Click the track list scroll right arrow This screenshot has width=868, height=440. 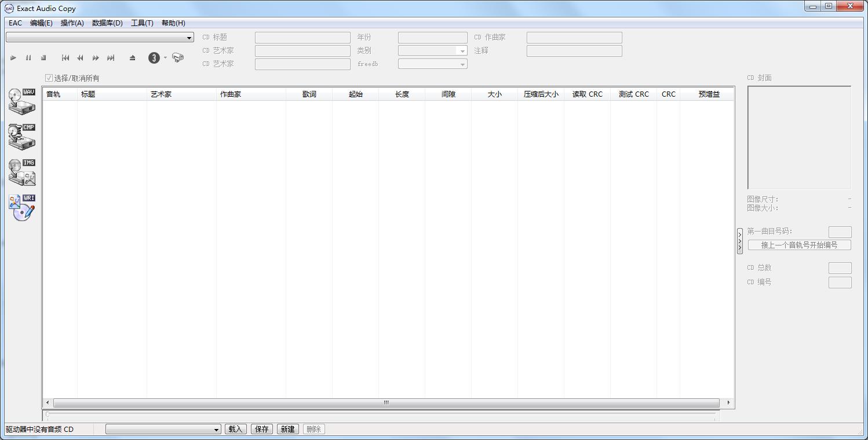(x=728, y=402)
